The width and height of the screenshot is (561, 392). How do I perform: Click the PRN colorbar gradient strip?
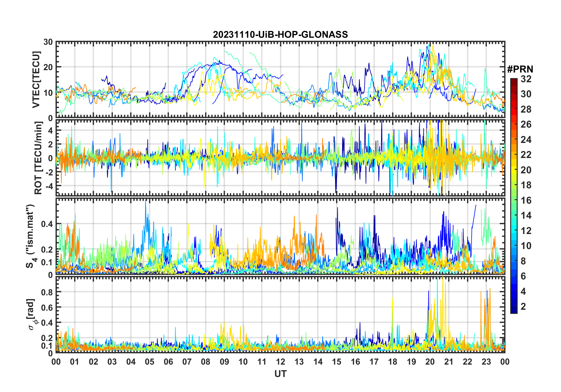(x=514, y=196)
